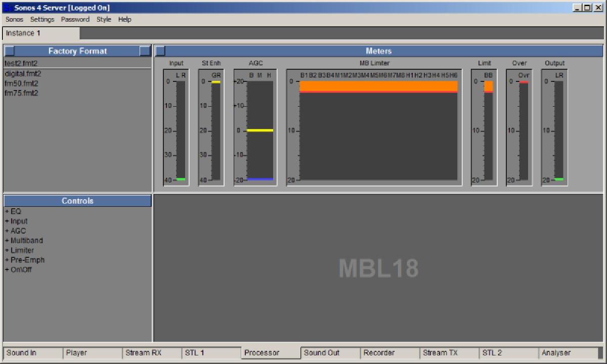Click the square button right of Factory Format

click(x=145, y=51)
